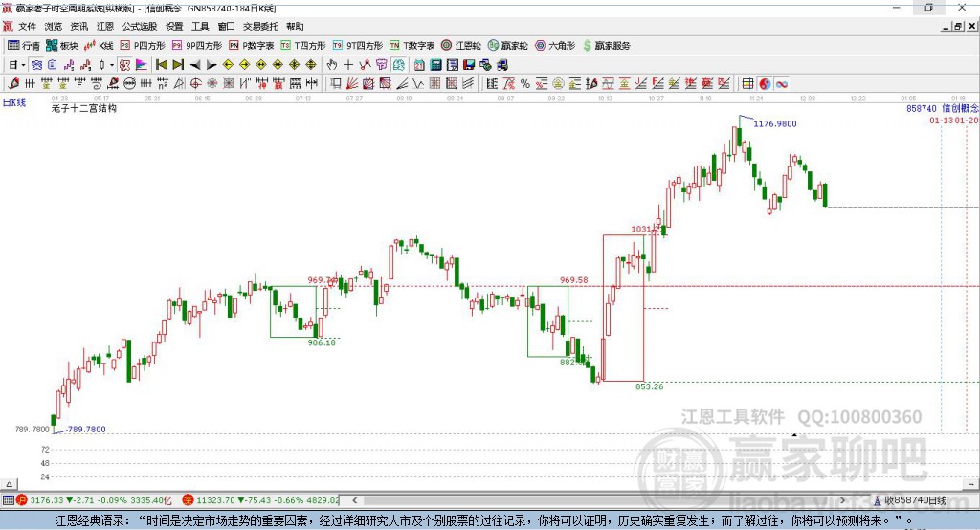Click the 金 gold circle tool icon
980x530 pixels.
pyautogui.click(x=558, y=84)
